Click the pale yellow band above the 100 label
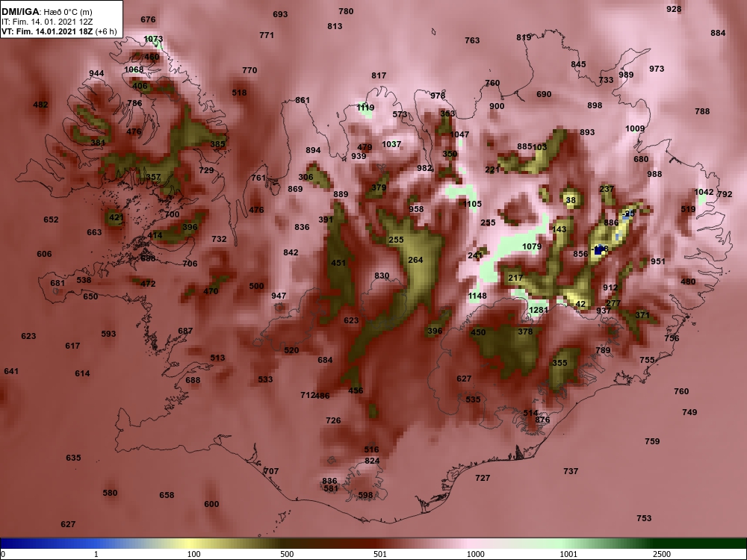Screen dimensions: 747x560 [x=190, y=544]
